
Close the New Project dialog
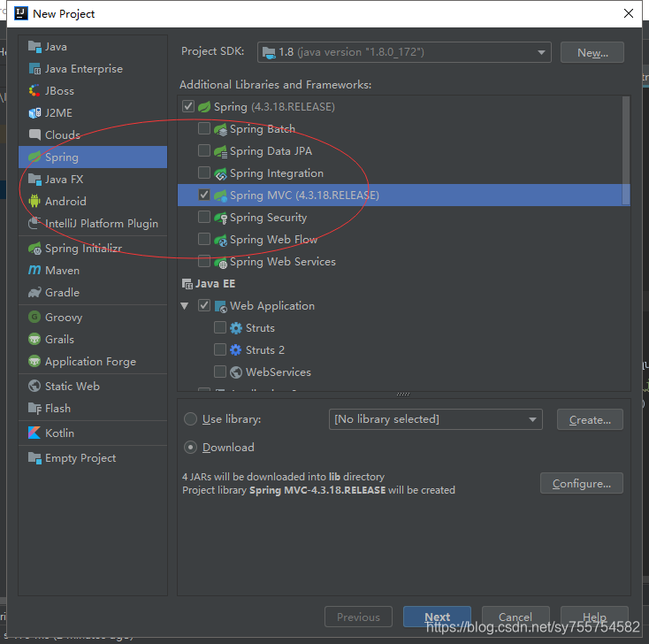point(629,13)
